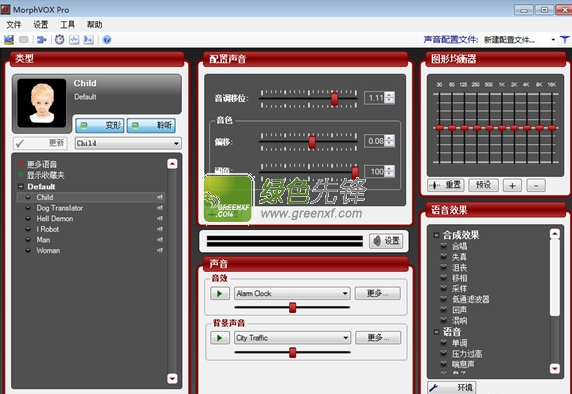Toggle the 变形 morph button
This screenshot has height=394, width=572.
point(100,125)
